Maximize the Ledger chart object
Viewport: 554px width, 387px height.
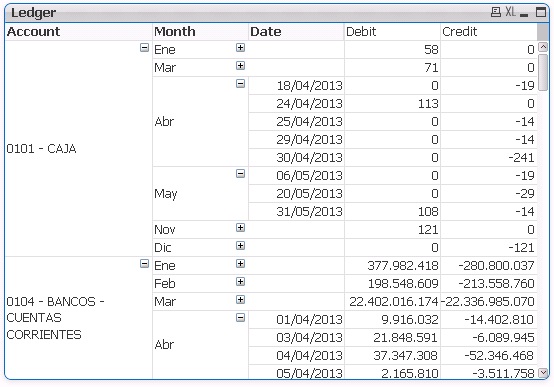tap(541, 12)
